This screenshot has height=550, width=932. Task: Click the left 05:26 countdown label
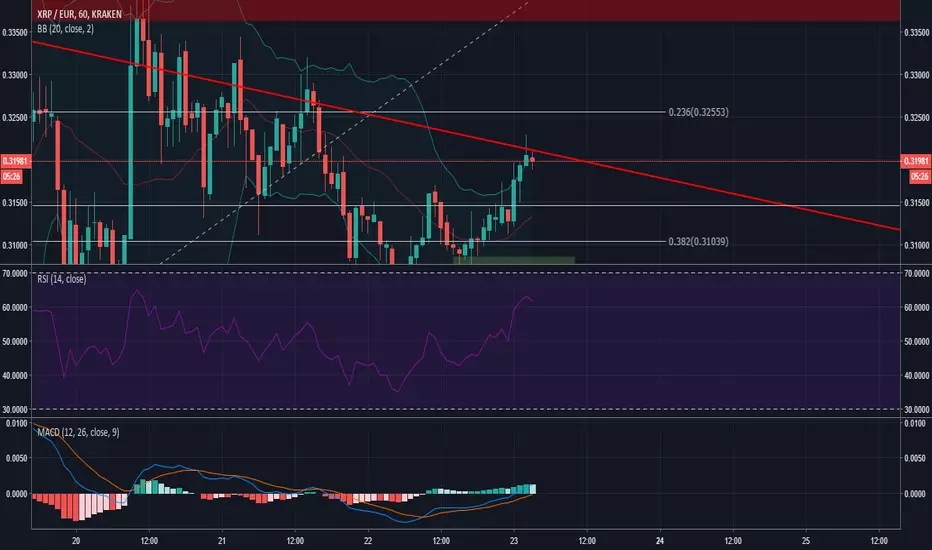click(x=11, y=177)
